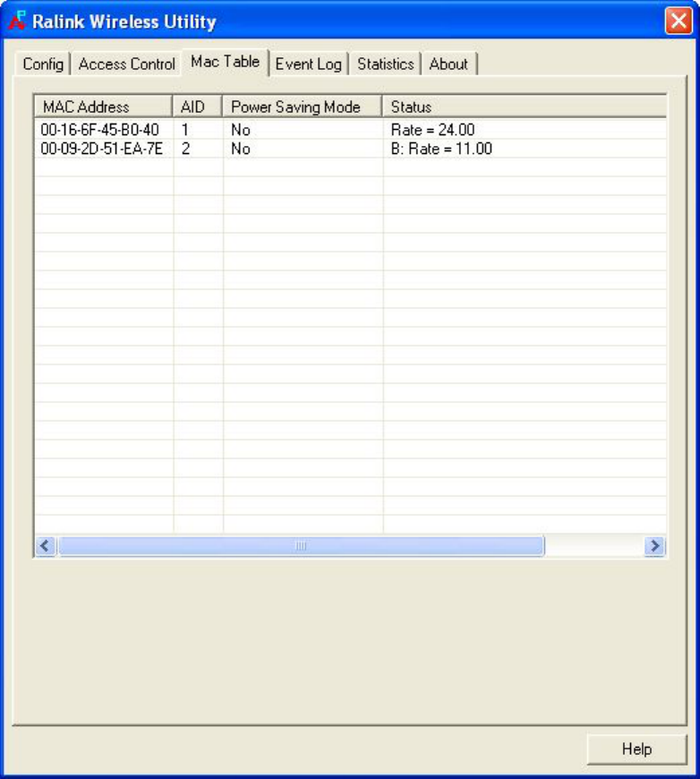Open the About tab
Image resolution: width=700 pixels, height=779 pixels.
pos(448,64)
